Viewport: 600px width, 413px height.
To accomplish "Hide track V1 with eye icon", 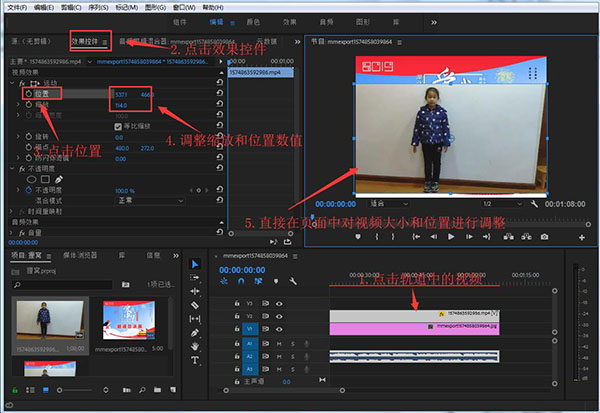I will pos(279,329).
